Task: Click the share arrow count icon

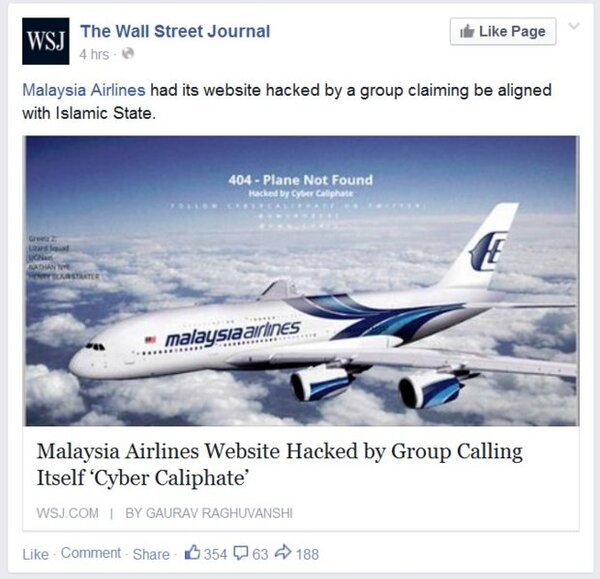Action: tap(284, 552)
